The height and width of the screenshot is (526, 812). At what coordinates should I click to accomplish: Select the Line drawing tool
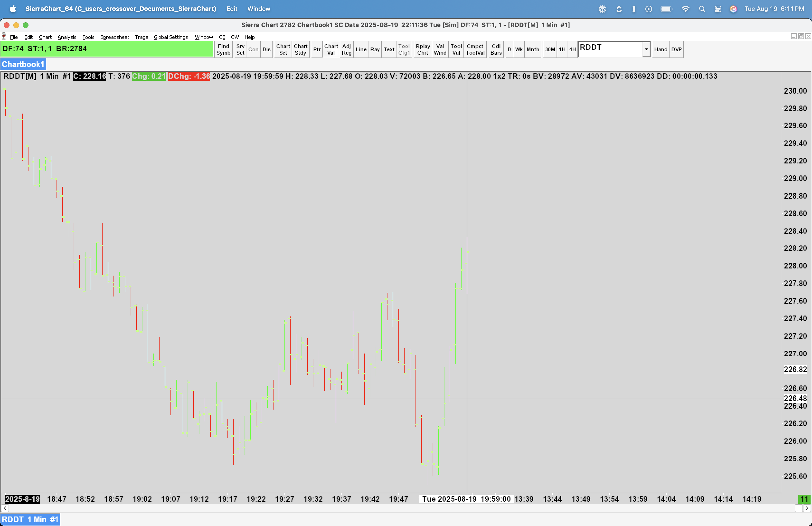[361, 49]
